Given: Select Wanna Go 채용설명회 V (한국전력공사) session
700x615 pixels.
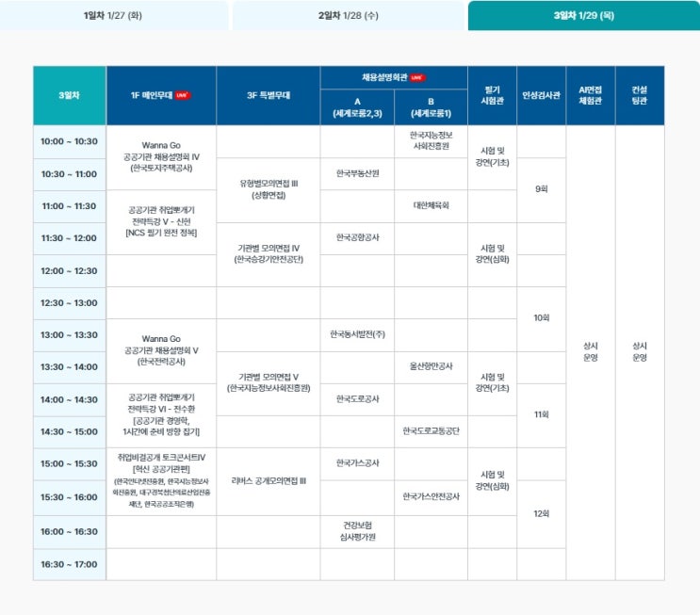Looking at the screenshot, I should coord(161,350).
